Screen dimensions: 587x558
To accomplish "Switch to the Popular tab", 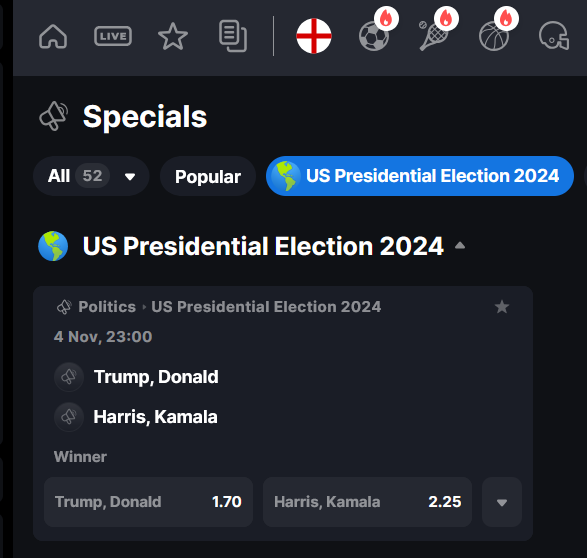I will tap(208, 176).
